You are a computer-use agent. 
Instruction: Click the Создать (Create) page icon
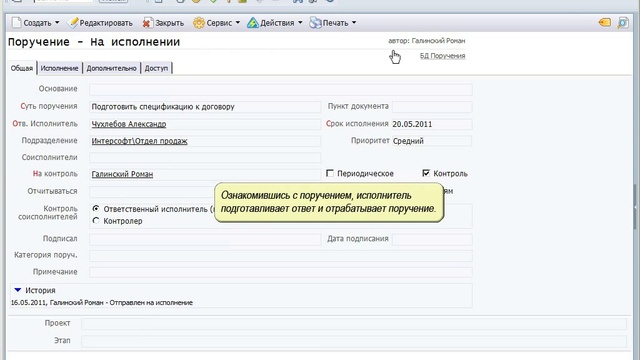(16, 23)
